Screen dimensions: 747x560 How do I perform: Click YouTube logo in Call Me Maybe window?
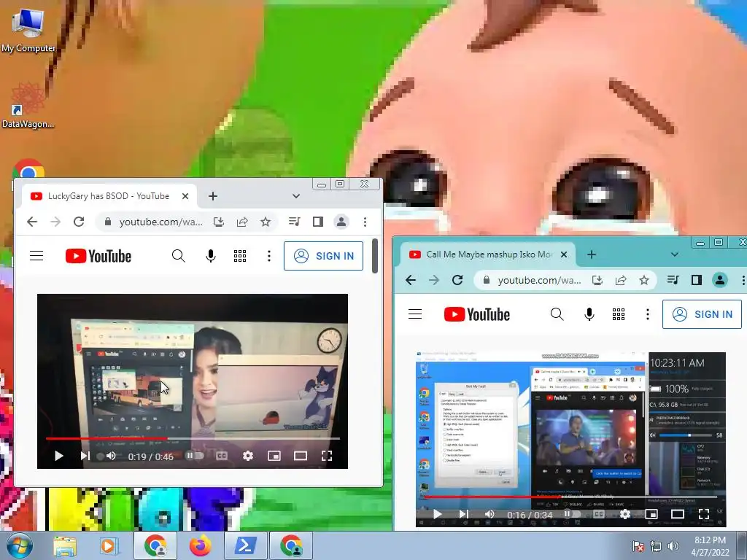coord(477,314)
